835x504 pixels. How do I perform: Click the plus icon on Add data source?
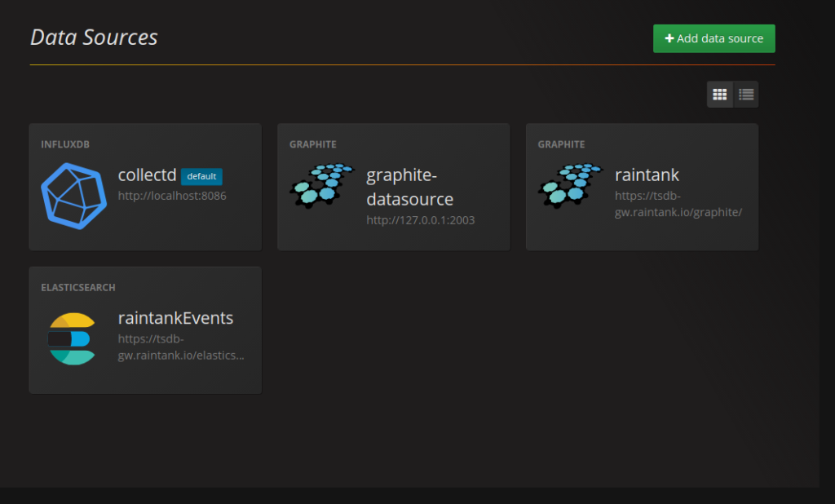[669, 38]
